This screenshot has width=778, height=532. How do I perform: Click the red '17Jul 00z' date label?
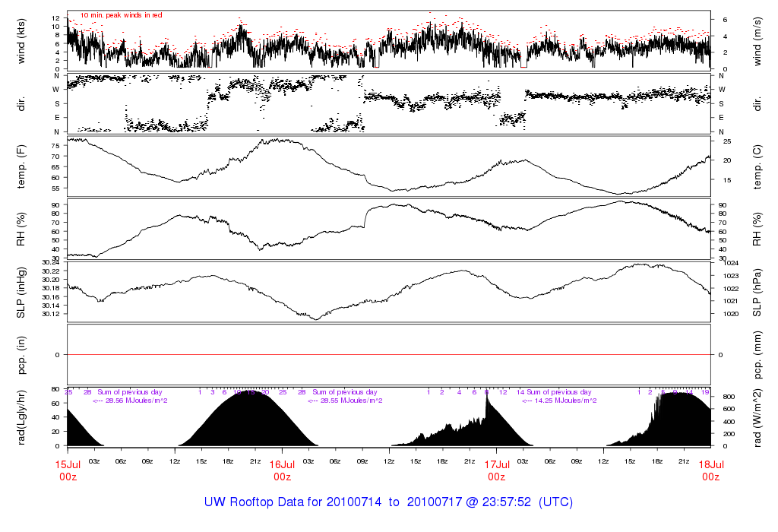497,470
